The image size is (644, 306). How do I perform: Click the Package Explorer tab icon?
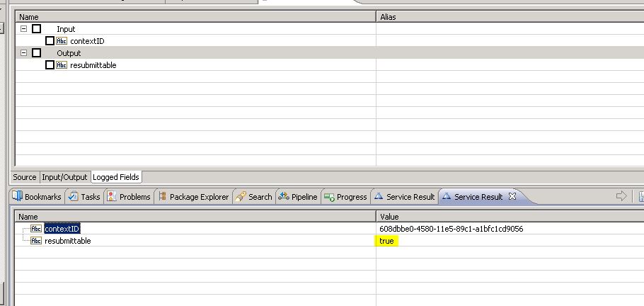click(x=162, y=197)
